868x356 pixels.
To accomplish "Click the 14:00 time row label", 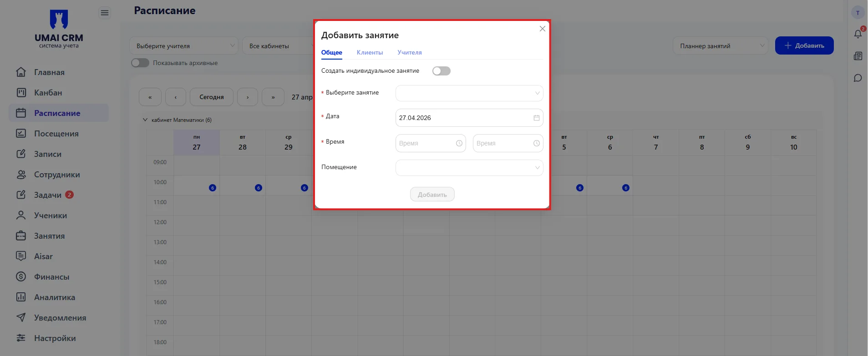I will [160, 262].
